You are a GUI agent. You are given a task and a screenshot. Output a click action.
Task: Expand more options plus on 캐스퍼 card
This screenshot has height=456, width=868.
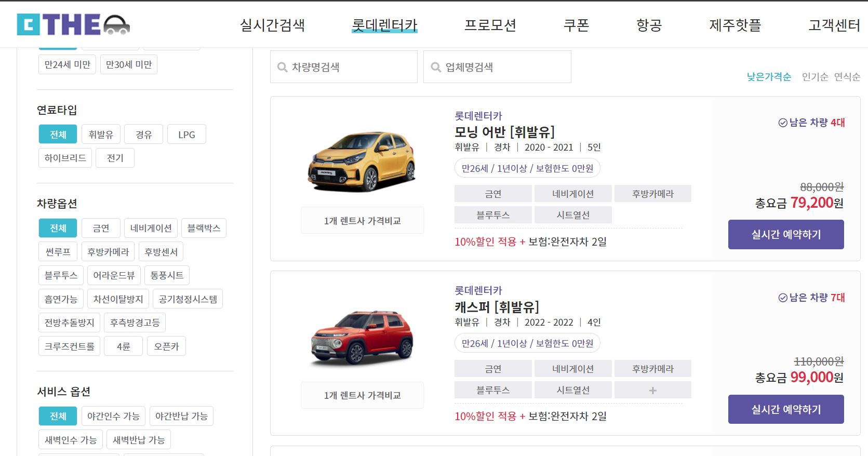[653, 390]
